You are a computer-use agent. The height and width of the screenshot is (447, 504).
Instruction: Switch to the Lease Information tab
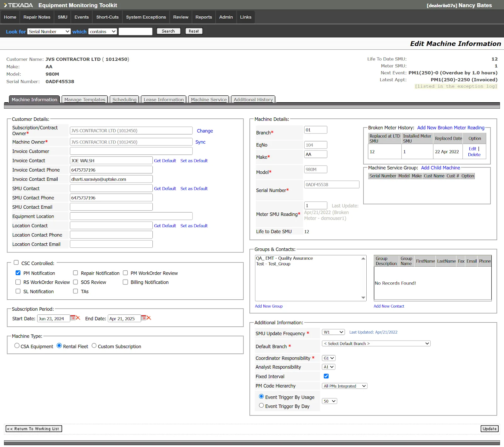[x=163, y=99]
